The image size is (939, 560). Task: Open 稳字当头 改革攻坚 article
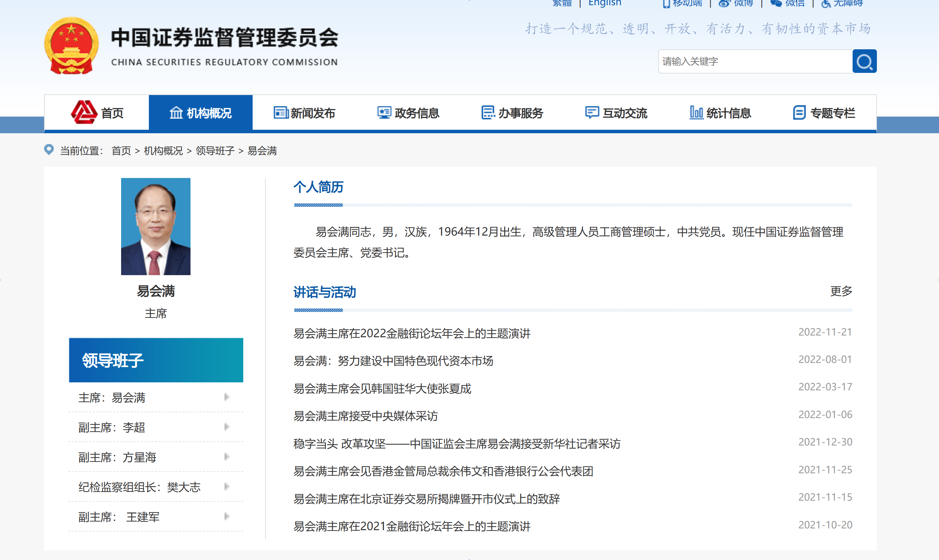(457, 443)
